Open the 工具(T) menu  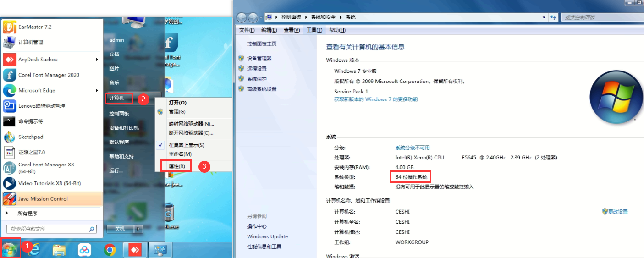click(314, 30)
